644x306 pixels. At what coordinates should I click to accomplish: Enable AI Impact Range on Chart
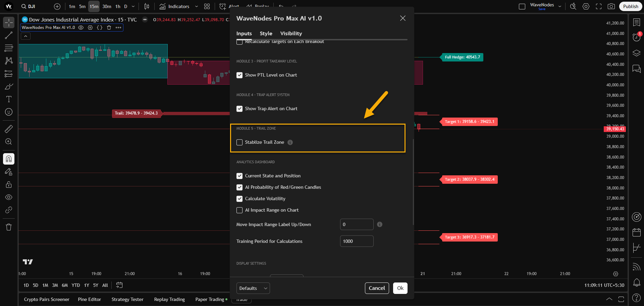point(239,210)
